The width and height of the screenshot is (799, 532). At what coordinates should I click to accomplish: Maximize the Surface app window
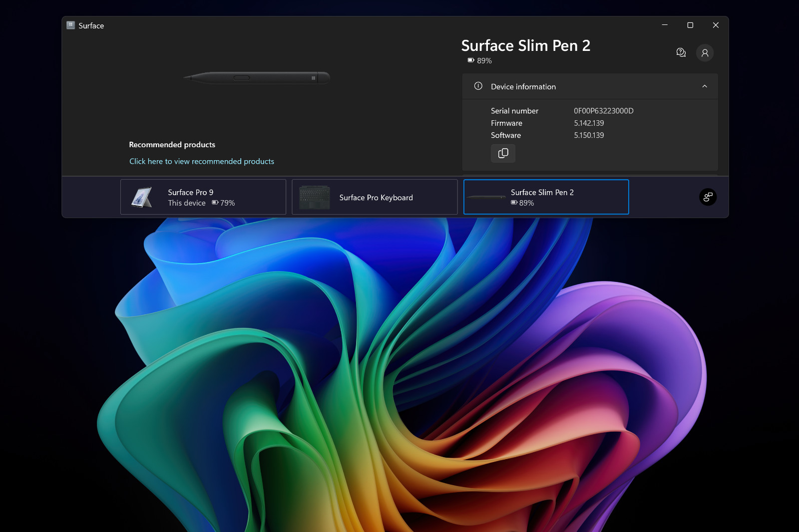pyautogui.click(x=690, y=25)
